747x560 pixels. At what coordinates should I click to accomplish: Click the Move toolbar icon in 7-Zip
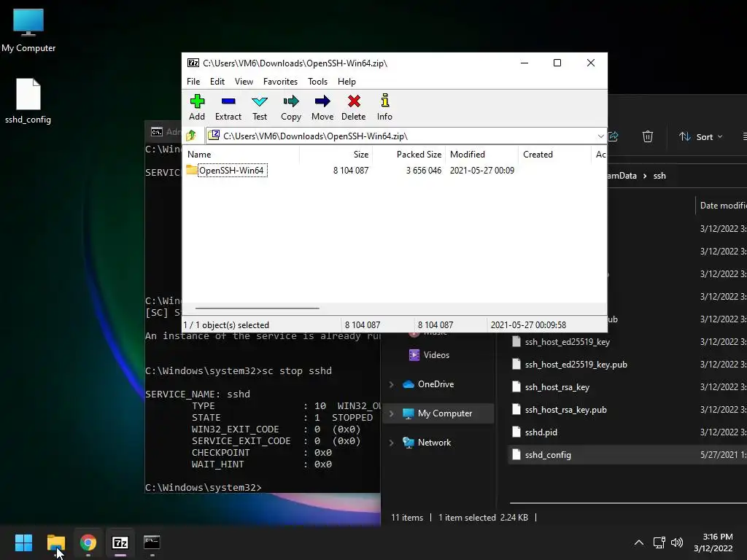tap(322, 107)
